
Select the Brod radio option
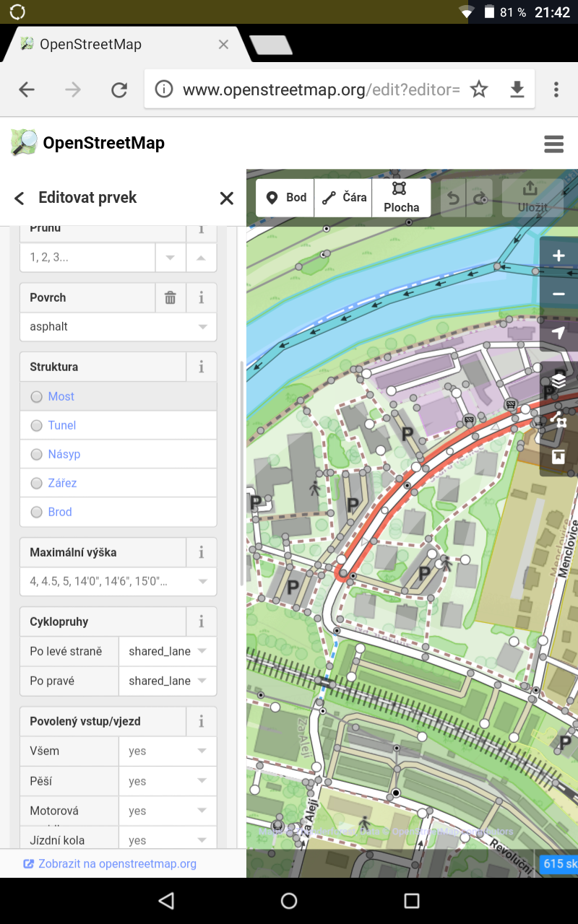(x=118, y=512)
